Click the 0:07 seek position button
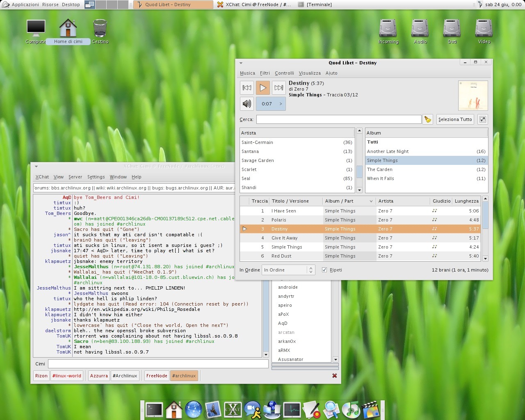Image resolution: width=525 pixels, height=420 pixels. point(271,104)
